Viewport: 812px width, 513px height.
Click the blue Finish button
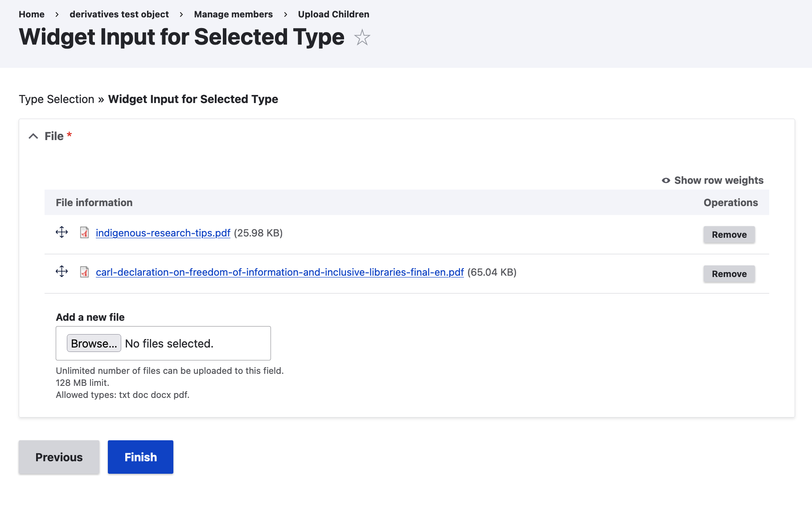pos(140,457)
